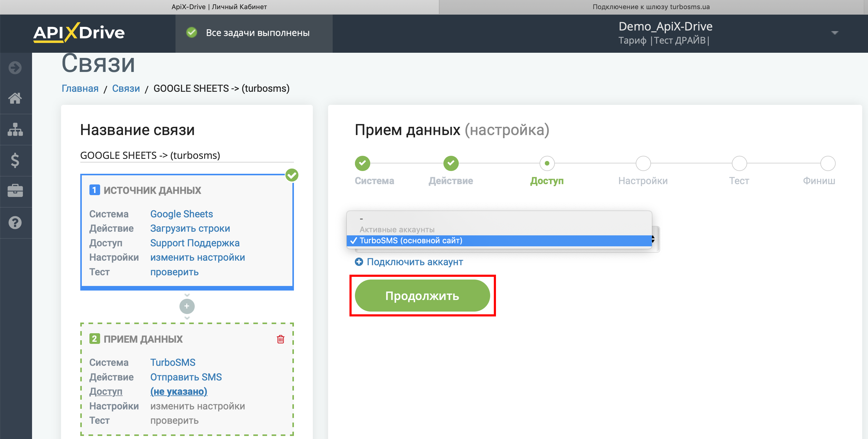Click the Продолжить button
Screen dimensions: 868x439
pos(422,296)
